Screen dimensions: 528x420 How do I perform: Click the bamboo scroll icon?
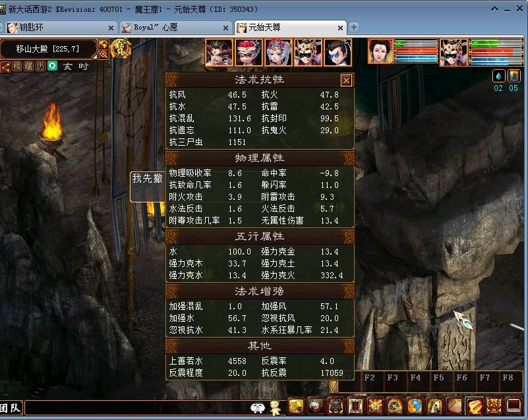(x=454, y=406)
